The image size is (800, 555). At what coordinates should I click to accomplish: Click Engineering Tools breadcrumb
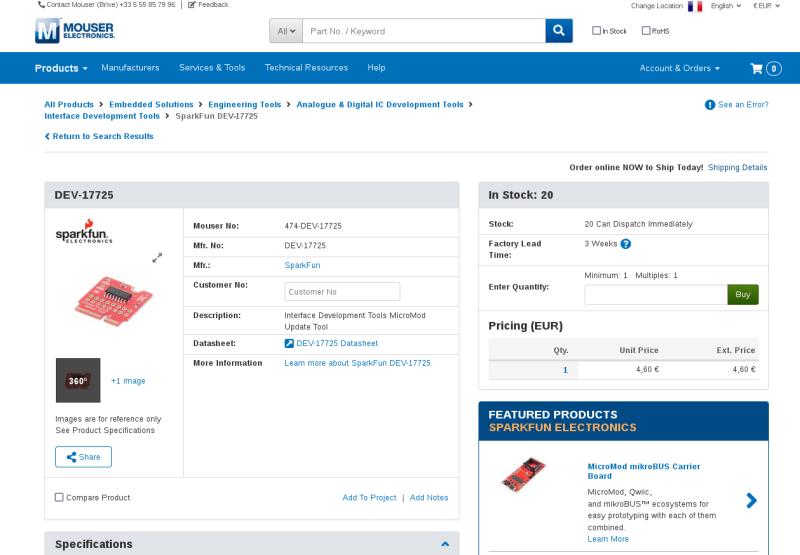[x=244, y=105]
